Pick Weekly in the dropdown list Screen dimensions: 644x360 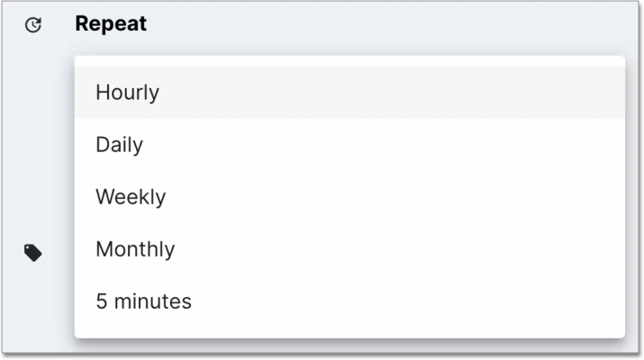[131, 196]
